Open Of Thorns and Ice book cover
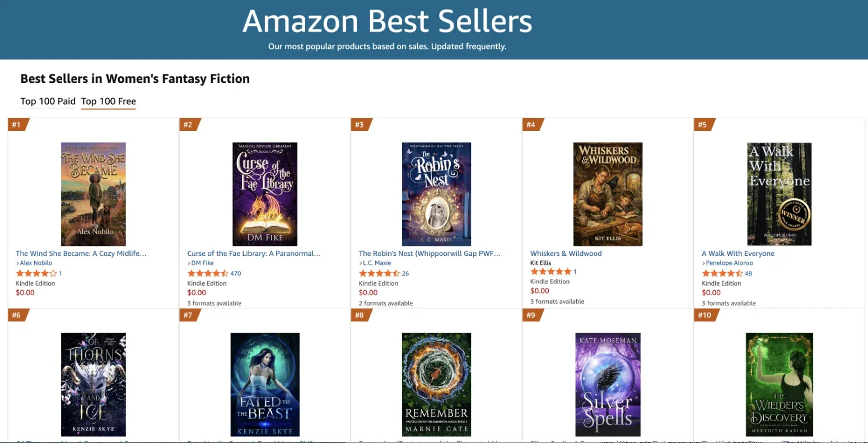The height and width of the screenshot is (443, 868). pyautogui.click(x=94, y=385)
